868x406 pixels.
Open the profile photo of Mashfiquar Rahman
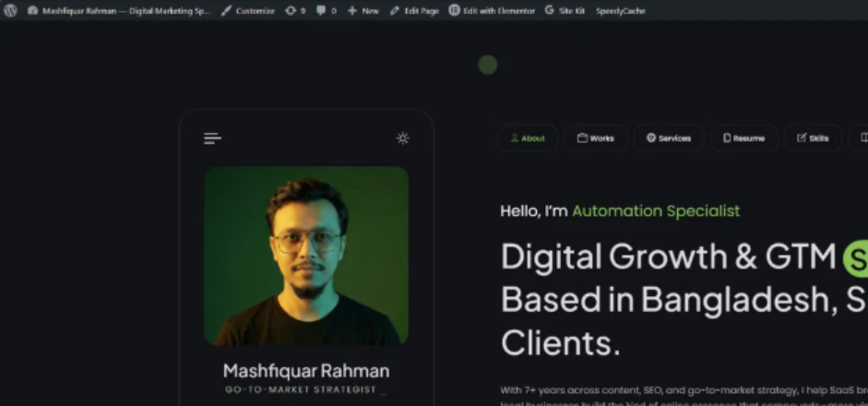click(x=306, y=256)
